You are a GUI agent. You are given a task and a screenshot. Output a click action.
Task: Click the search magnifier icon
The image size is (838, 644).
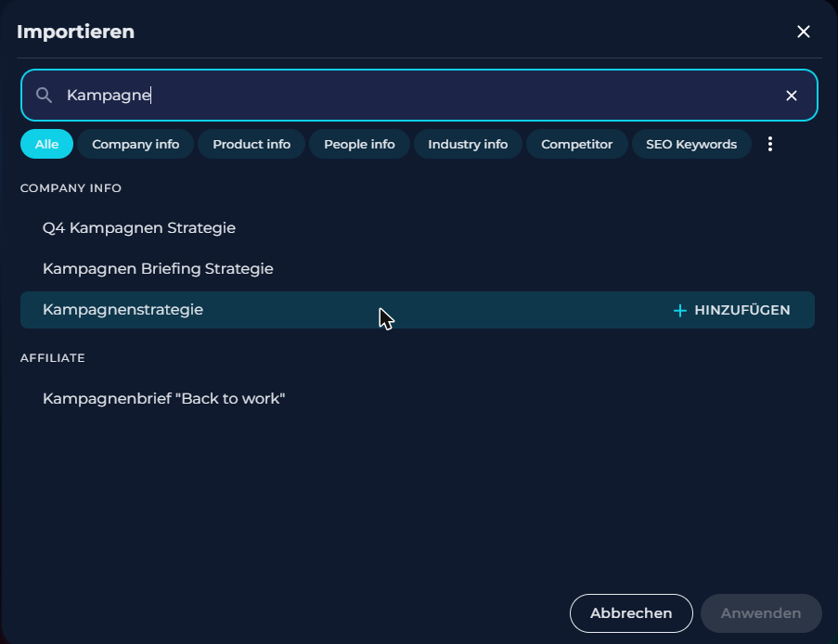tap(44, 96)
